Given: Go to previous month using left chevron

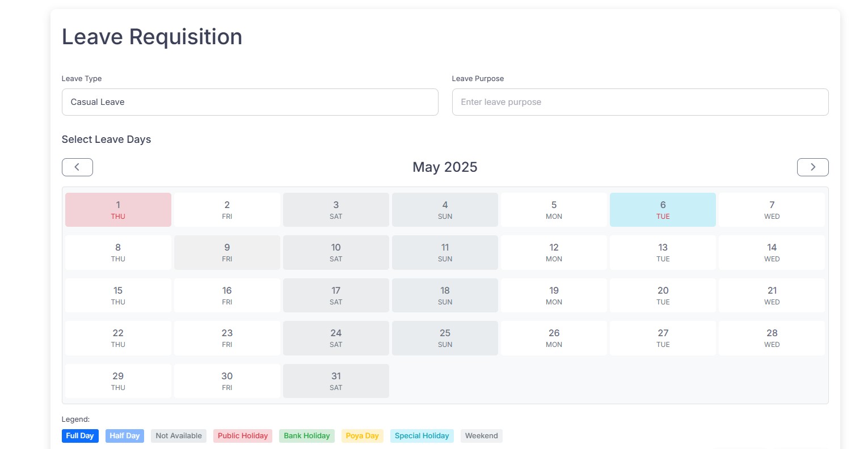Looking at the screenshot, I should click(x=77, y=167).
